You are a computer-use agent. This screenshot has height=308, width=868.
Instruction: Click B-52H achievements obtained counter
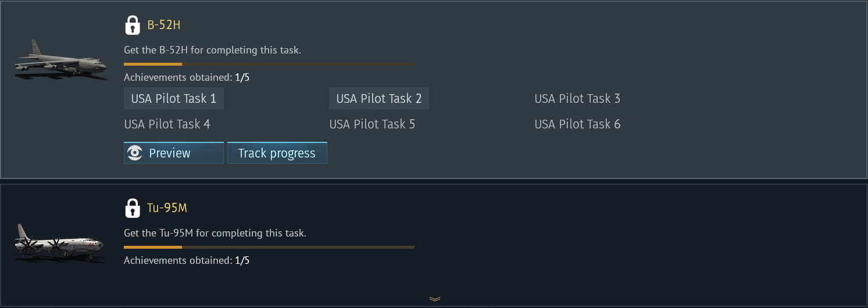[x=186, y=77]
